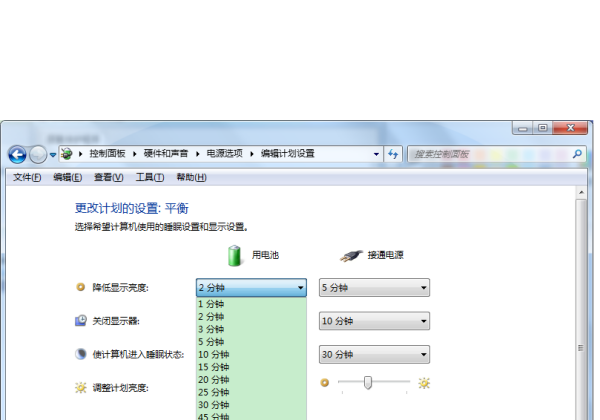This screenshot has width=600, height=420.
Task: Click the 关闭显示器 monitor clock icon
Action: (80, 321)
